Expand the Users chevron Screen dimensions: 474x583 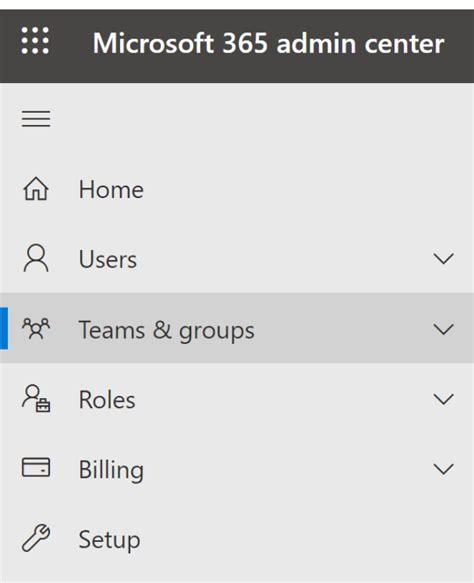(x=444, y=258)
